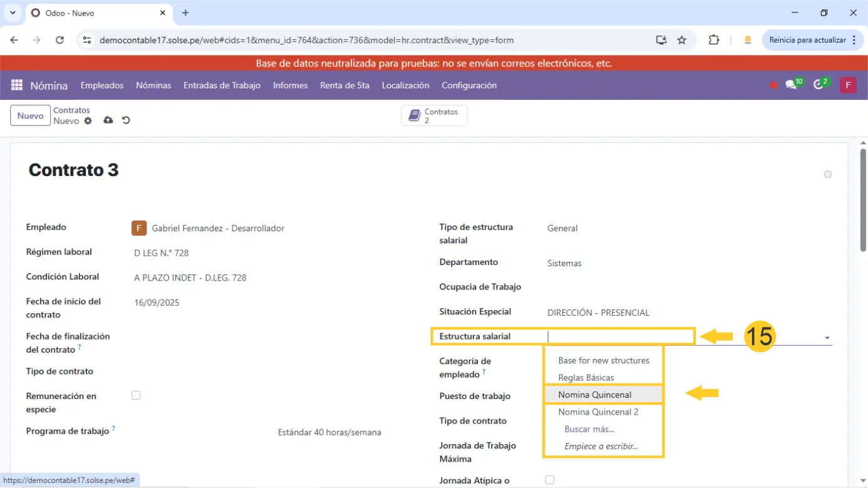Open the Odoo apps grid menu
This screenshot has height=488, width=868.
point(17,85)
